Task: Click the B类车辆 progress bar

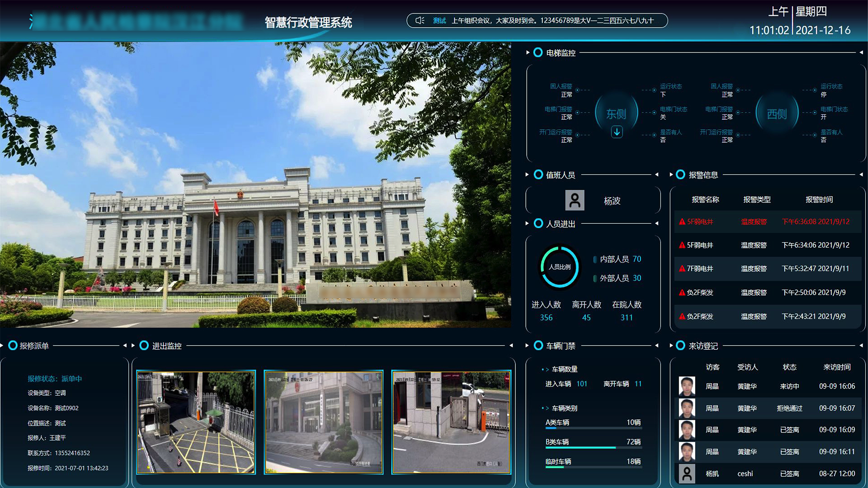Action: 593,448
